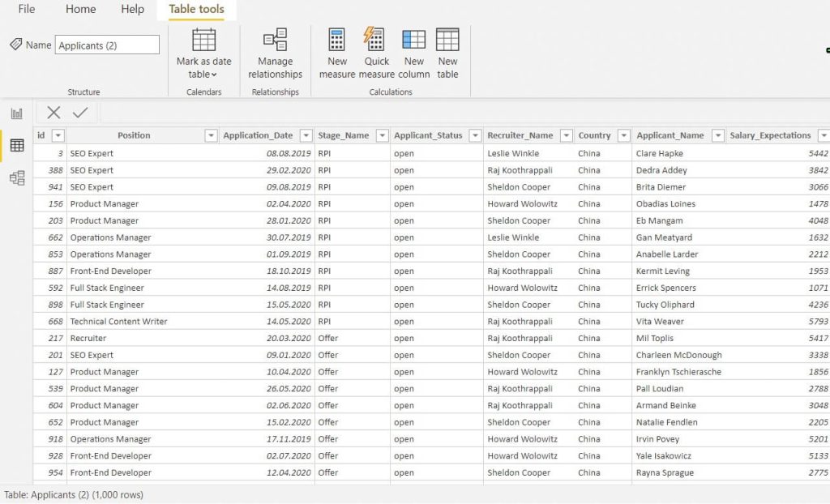The width and height of the screenshot is (830, 504).
Task: Create a New measure
Action: 336,53
